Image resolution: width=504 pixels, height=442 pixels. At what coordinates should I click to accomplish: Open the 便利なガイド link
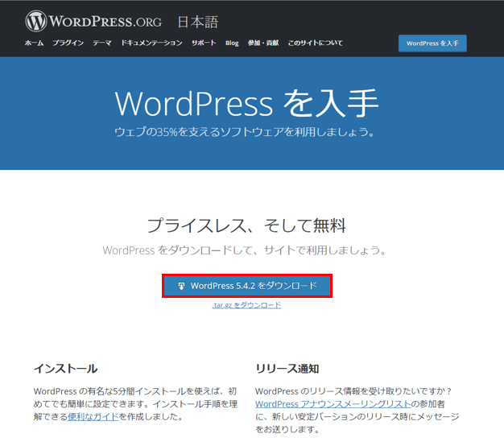pos(93,416)
